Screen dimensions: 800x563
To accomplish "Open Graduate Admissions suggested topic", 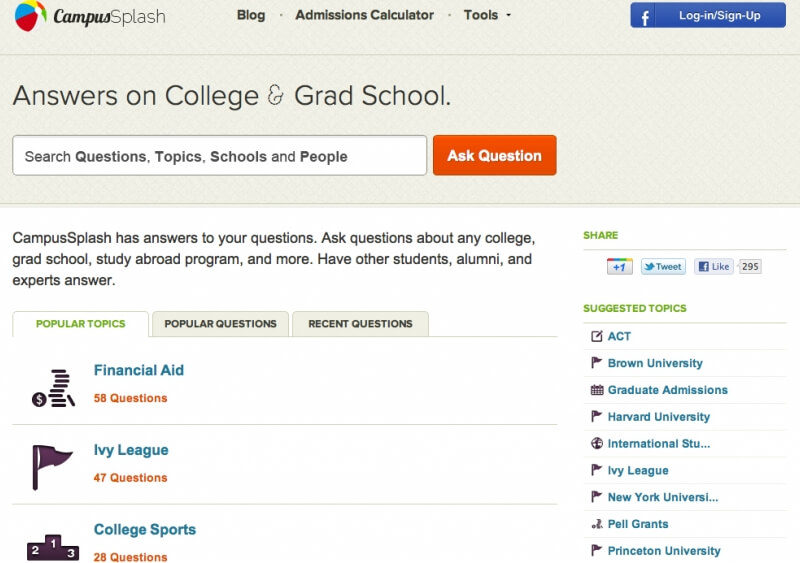I will pos(668,390).
